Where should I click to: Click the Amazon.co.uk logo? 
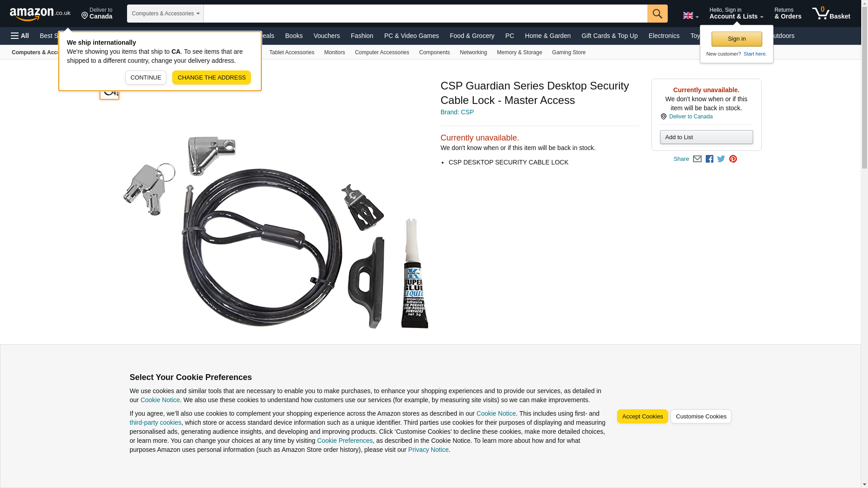point(40,14)
